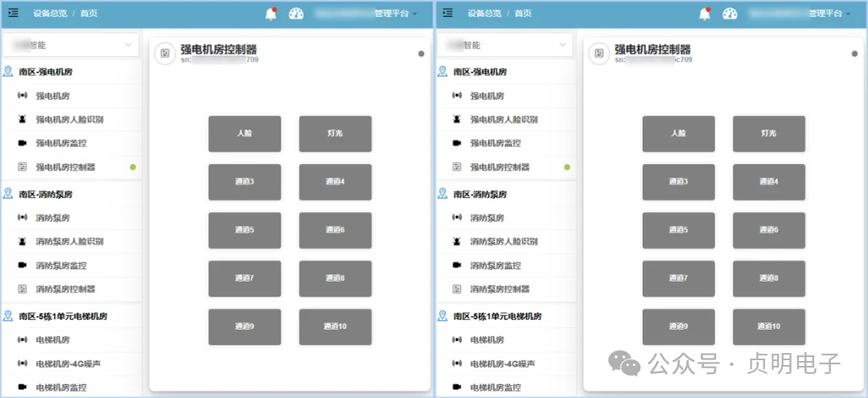
Task: Go to 设备总览 breadcrumb in left screenshot
Action: [x=49, y=14]
